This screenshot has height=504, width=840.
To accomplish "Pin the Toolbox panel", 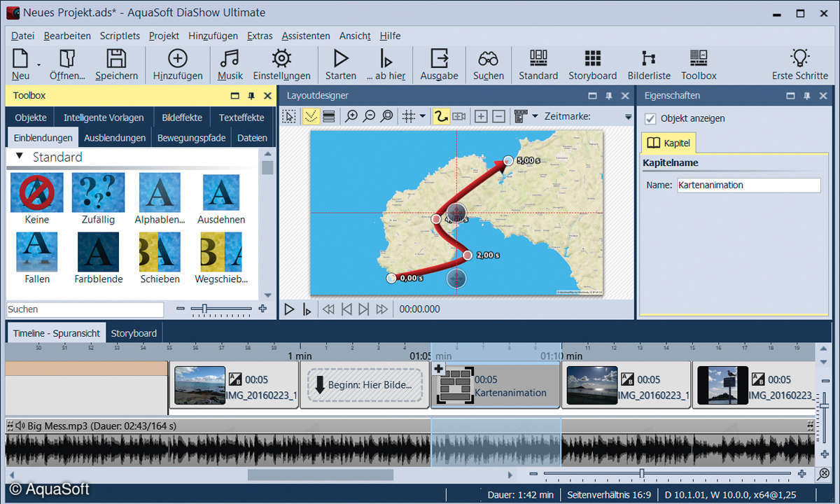I will pos(251,96).
